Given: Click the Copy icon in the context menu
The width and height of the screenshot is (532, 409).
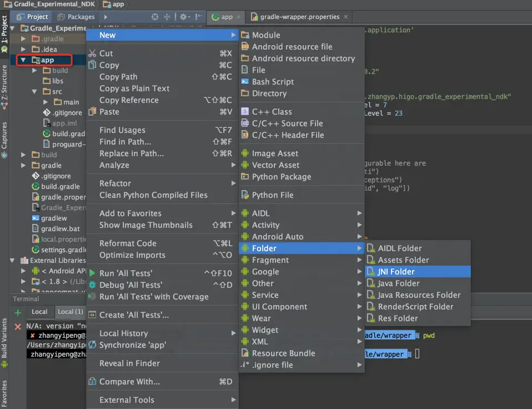Looking at the screenshot, I should pos(92,65).
